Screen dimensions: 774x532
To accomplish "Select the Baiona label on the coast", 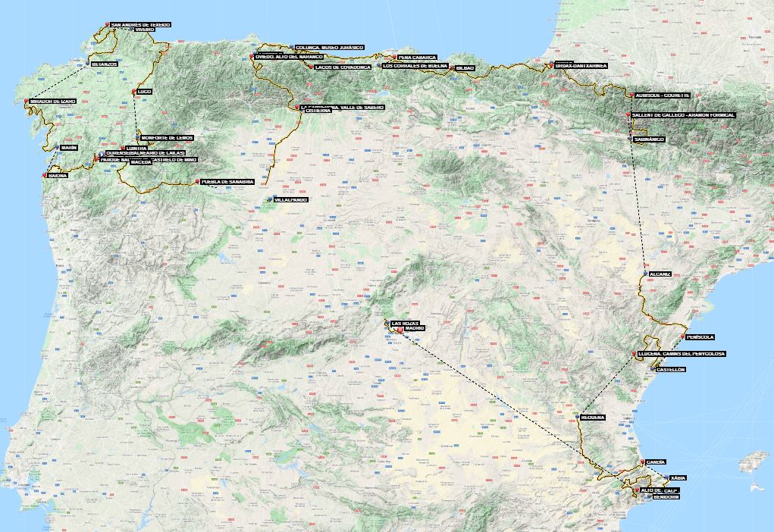I will click(x=57, y=175).
